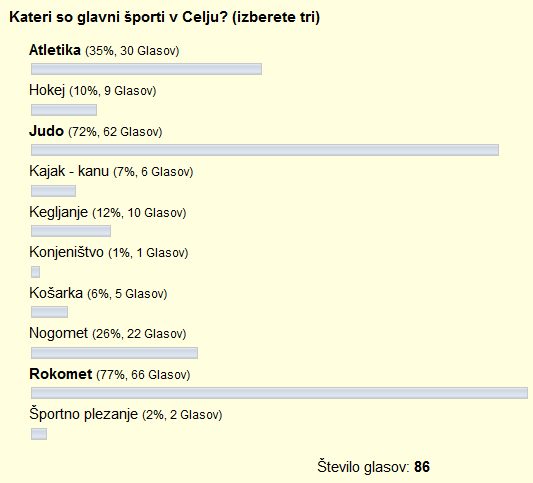Select the Kegljanje result label
533x483 pixels.
(x=108, y=212)
